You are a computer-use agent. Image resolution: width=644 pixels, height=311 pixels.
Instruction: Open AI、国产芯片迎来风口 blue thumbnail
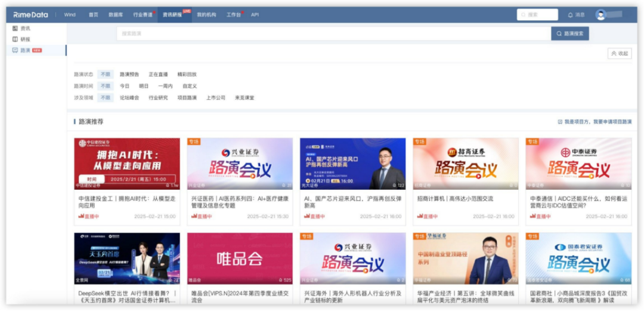tap(353, 164)
